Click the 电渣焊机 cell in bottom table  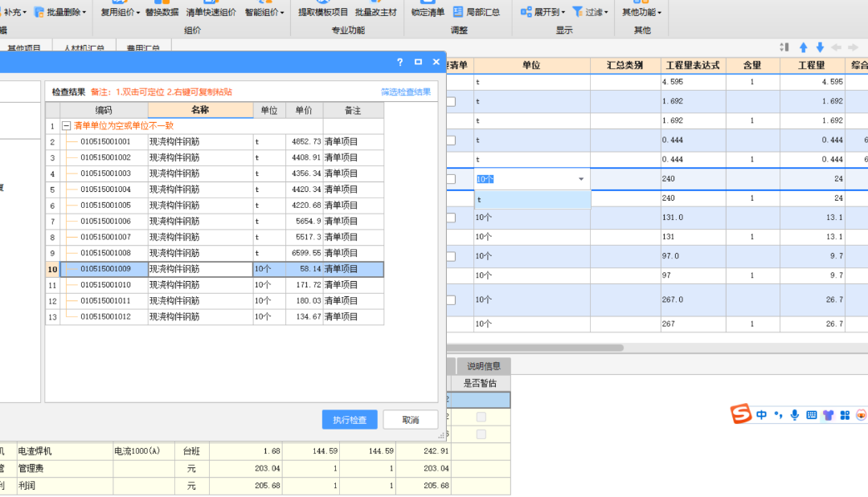(65, 451)
